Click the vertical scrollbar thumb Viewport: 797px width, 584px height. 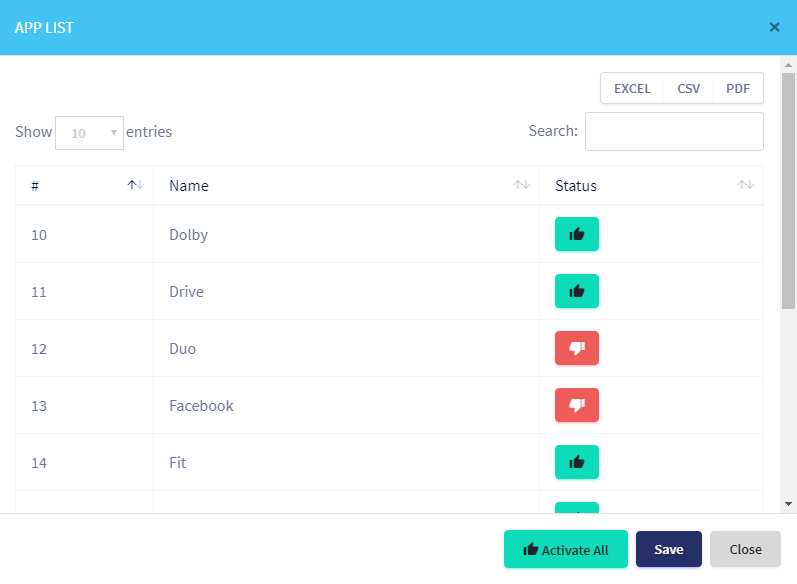coord(788,190)
